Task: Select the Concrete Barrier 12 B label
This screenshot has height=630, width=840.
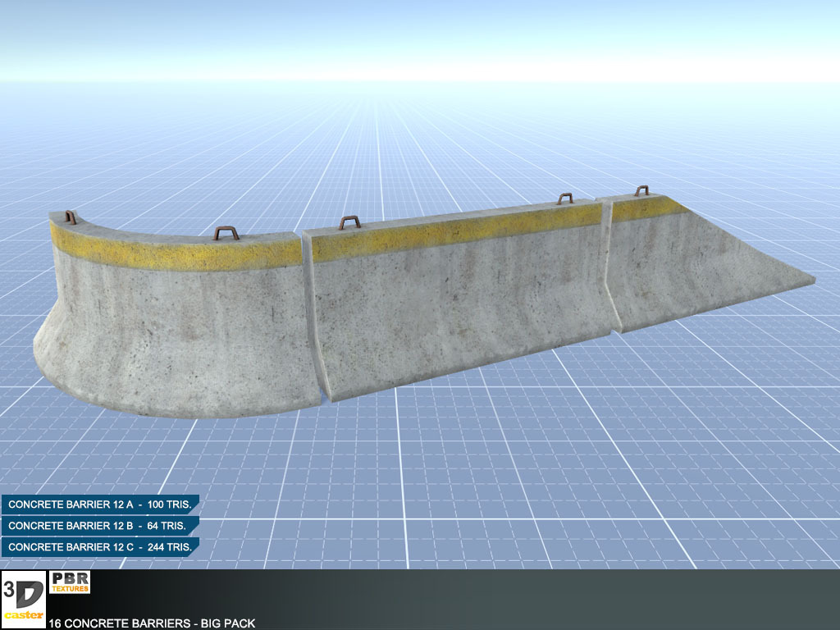Action: point(100,526)
